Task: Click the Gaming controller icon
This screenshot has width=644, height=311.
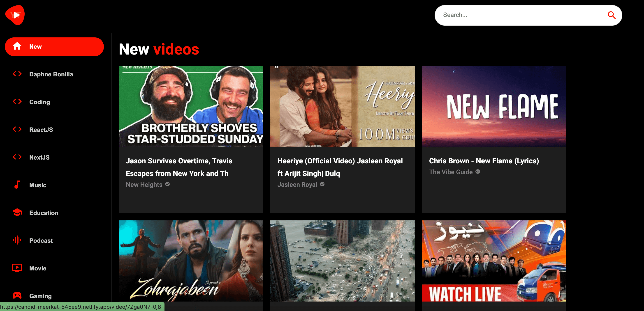Action: point(17,295)
